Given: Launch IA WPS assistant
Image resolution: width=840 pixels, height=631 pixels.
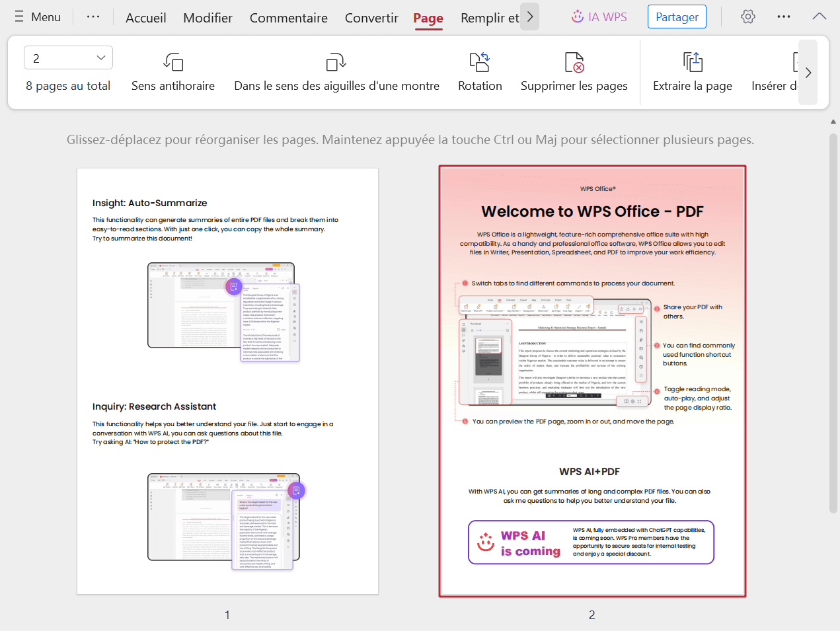Looking at the screenshot, I should 599,17.
